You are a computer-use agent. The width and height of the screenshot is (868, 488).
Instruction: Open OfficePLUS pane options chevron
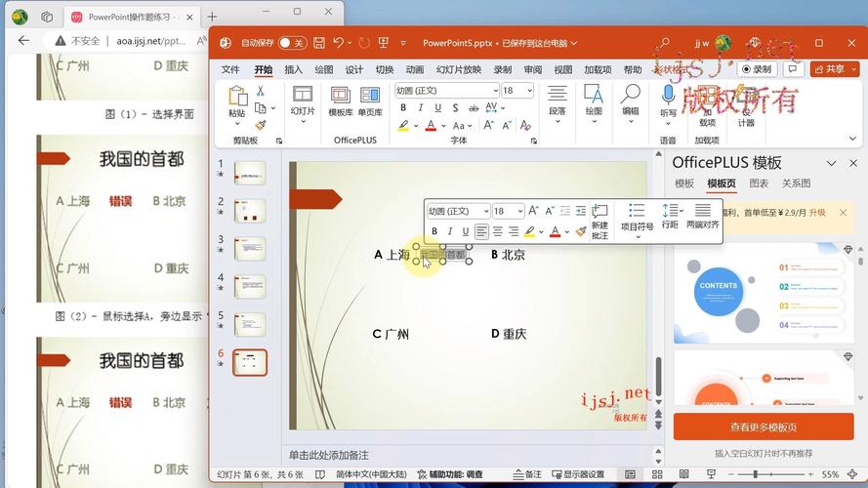coord(831,163)
